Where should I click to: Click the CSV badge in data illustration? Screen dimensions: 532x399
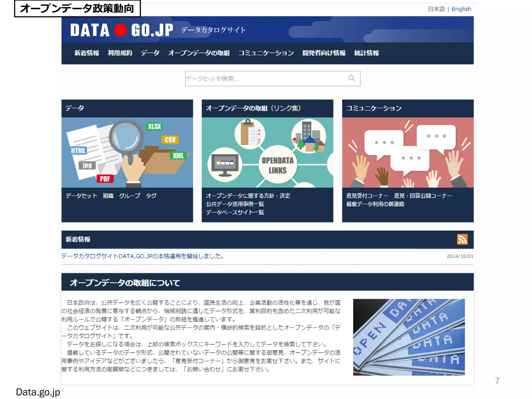170,140
